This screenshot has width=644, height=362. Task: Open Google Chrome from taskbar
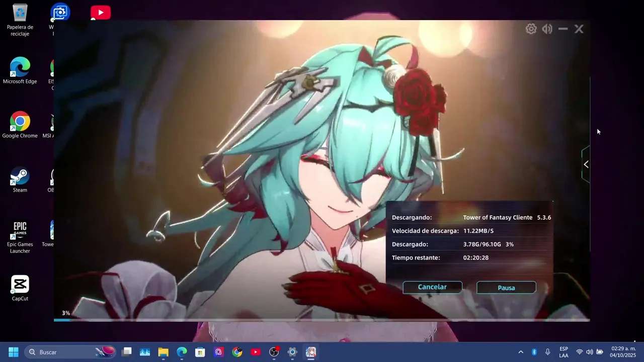pos(237,352)
